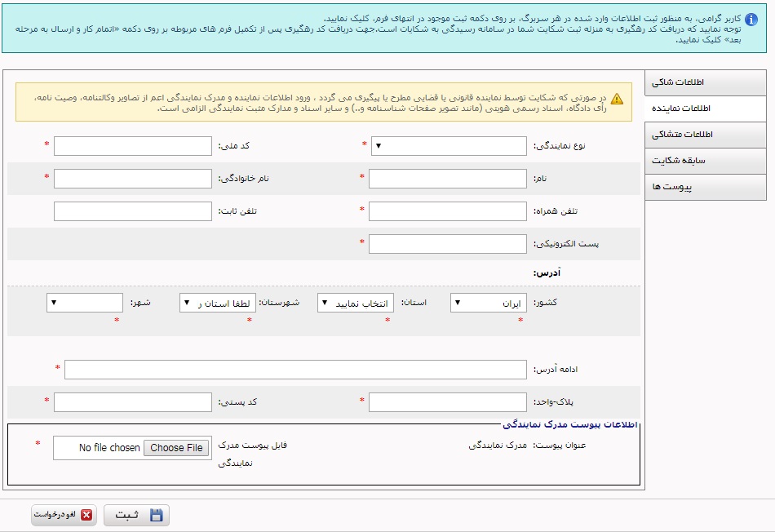Click the پلاک-واحد: label
775x532 pixels.
(553, 402)
